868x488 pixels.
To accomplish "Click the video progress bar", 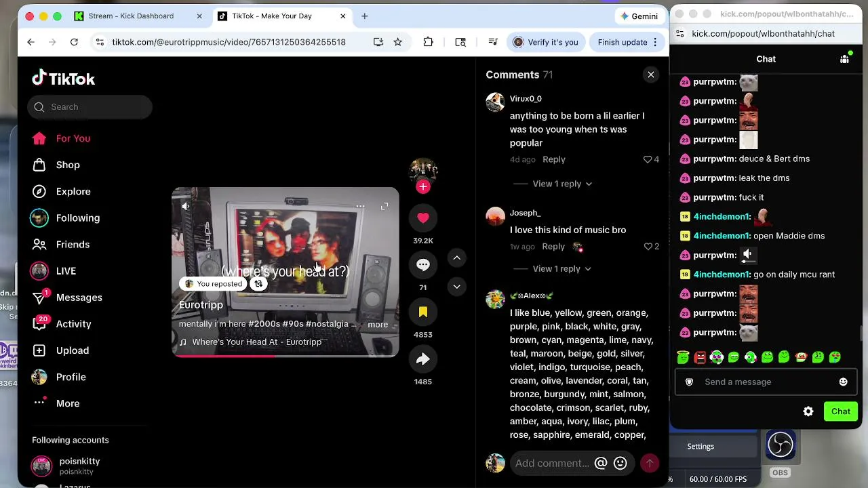I will click(285, 355).
